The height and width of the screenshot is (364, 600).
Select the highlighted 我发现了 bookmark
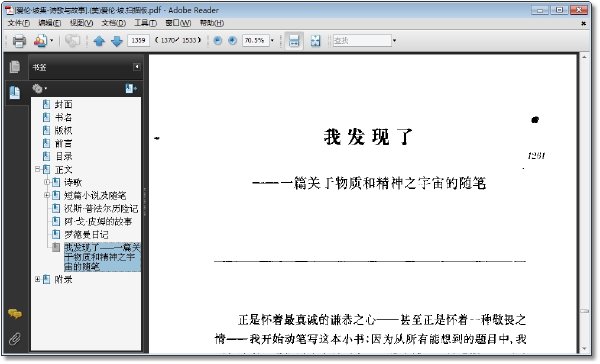(x=102, y=257)
